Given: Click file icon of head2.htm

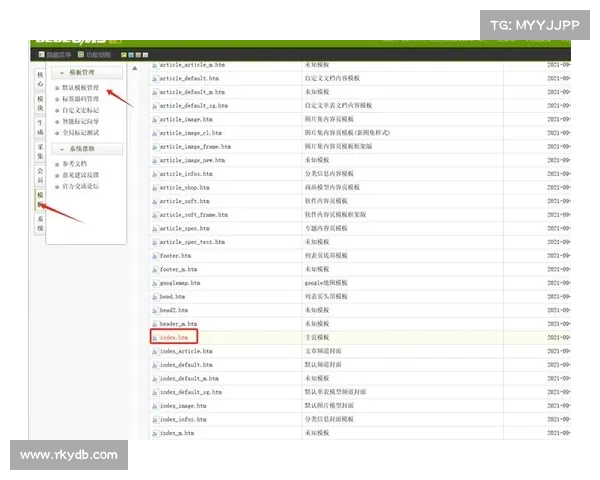Looking at the screenshot, I should pyautogui.click(x=155, y=311).
